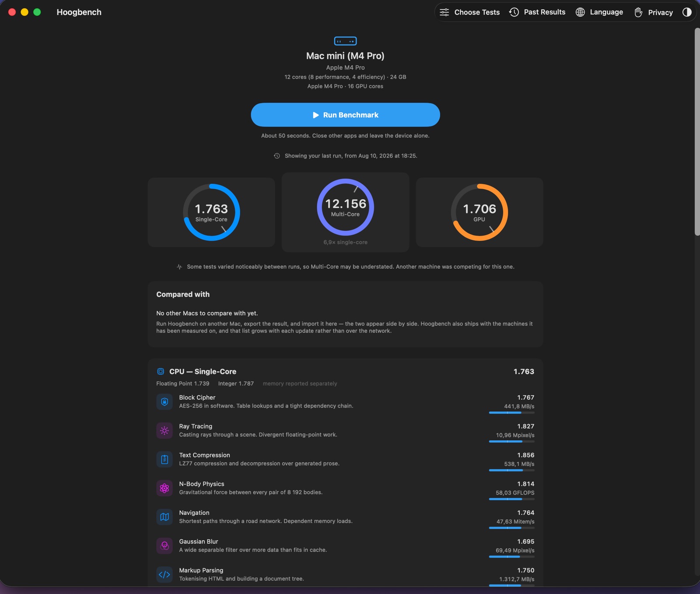Click the vertical scrollbar thumb
The width and height of the screenshot is (700, 594).
coord(697,132)
